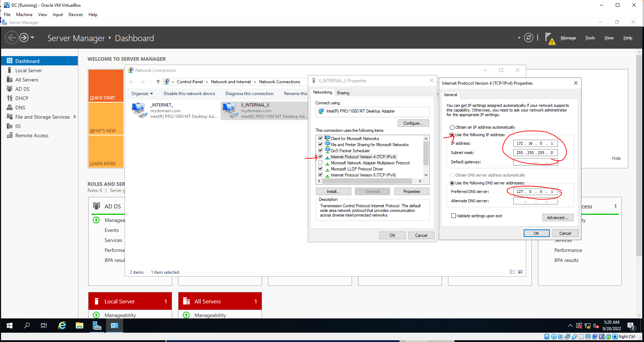Open Task View on taskbar

point(44,326)
